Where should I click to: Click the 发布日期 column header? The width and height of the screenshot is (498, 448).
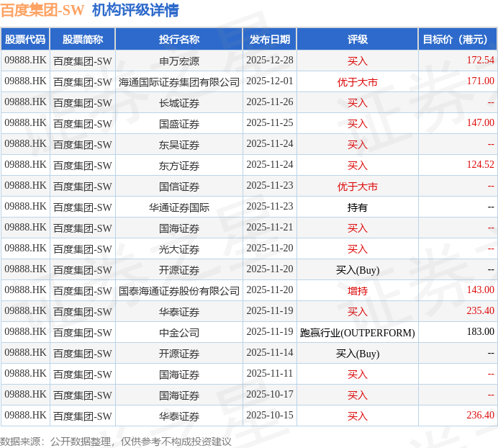[x=270, y=39]
